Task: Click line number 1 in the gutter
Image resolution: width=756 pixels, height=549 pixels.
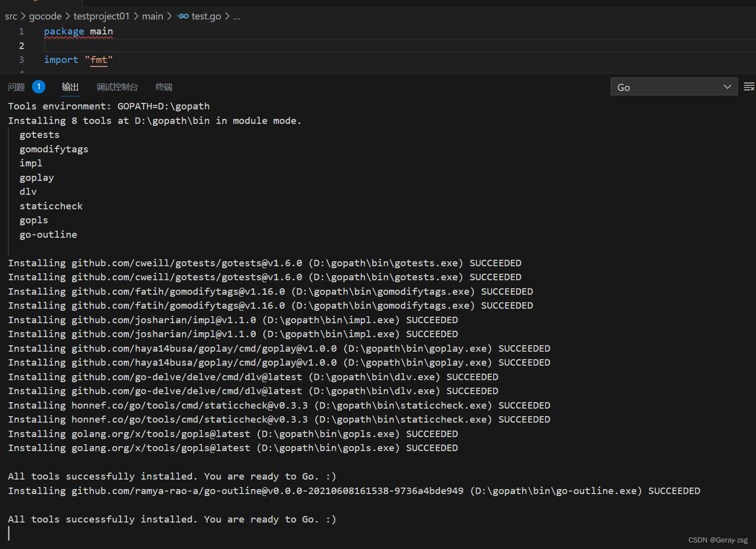Action: (x=21, y=31)
